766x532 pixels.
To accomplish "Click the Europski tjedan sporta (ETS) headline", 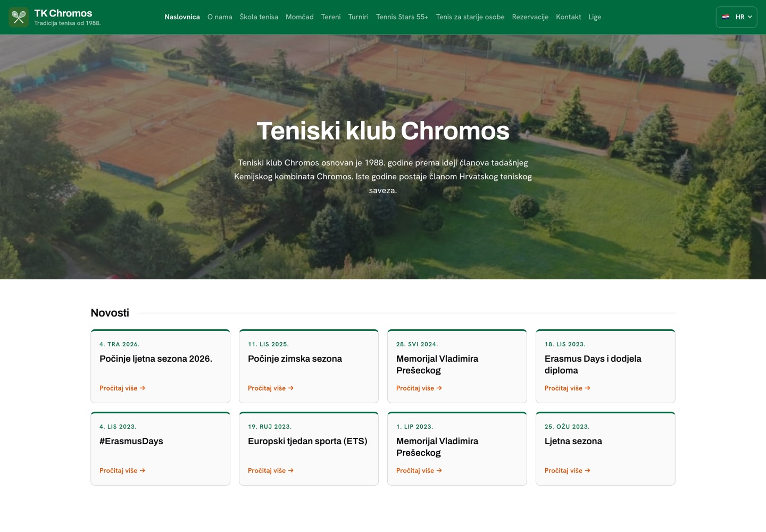I will pyautogui.click(x=307, y=442).
